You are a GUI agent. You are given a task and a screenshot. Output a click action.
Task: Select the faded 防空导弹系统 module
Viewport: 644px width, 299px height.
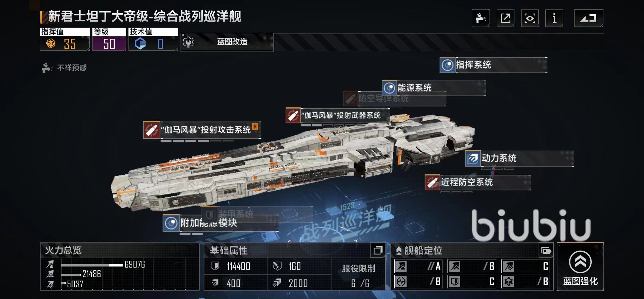(394, 99)
